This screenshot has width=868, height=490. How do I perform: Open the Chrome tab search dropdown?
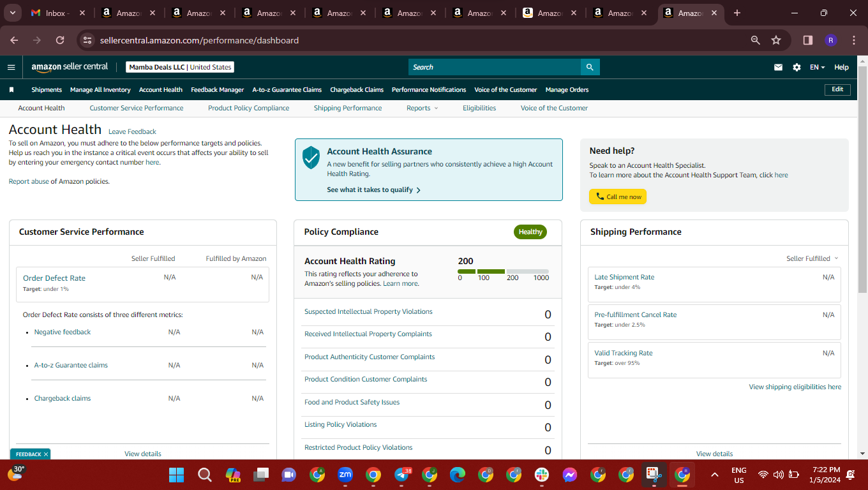(13, 13)
